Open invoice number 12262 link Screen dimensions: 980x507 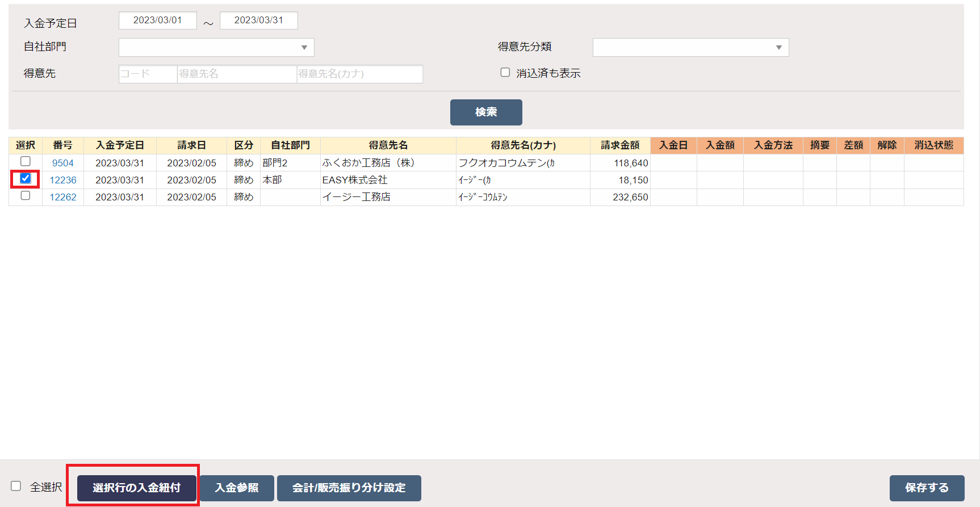[63, 197]
